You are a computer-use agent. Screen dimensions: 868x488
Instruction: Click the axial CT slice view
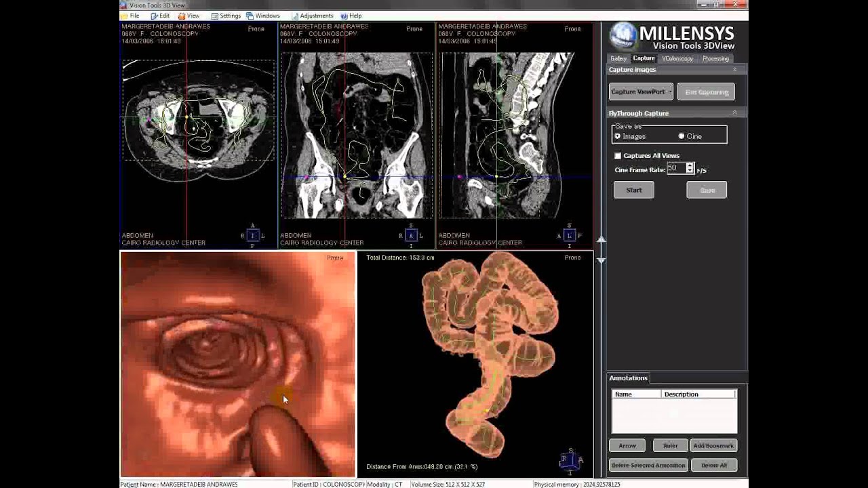(199, 136)
